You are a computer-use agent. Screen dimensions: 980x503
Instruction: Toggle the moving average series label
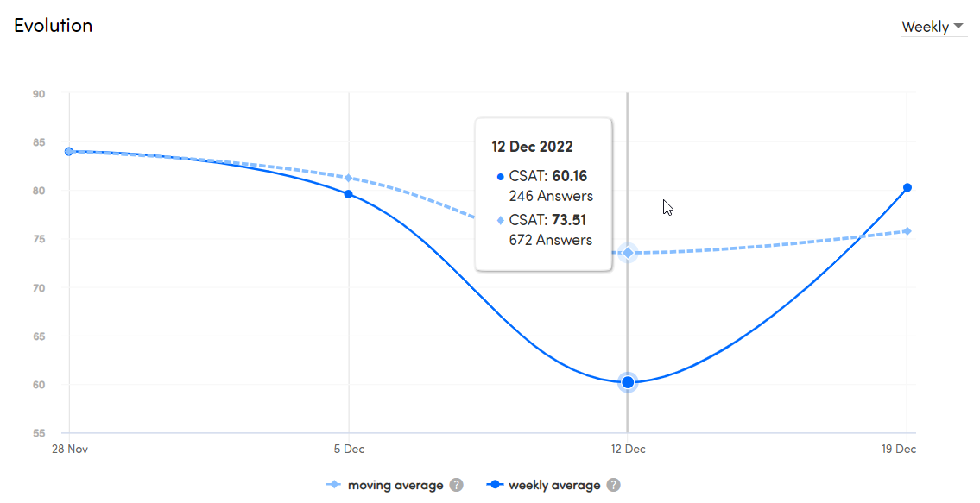(x=395, y=485)
